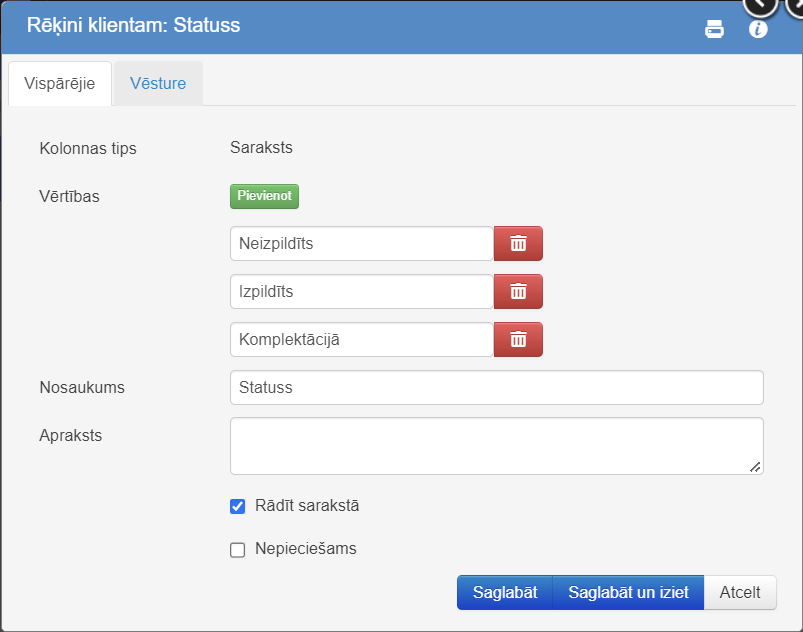Image resolution: width=803 pixels, height=632 pixels.
Task: Uncheck the Rādīt sarakstā checkbox
Action: [x=238, y=506]
